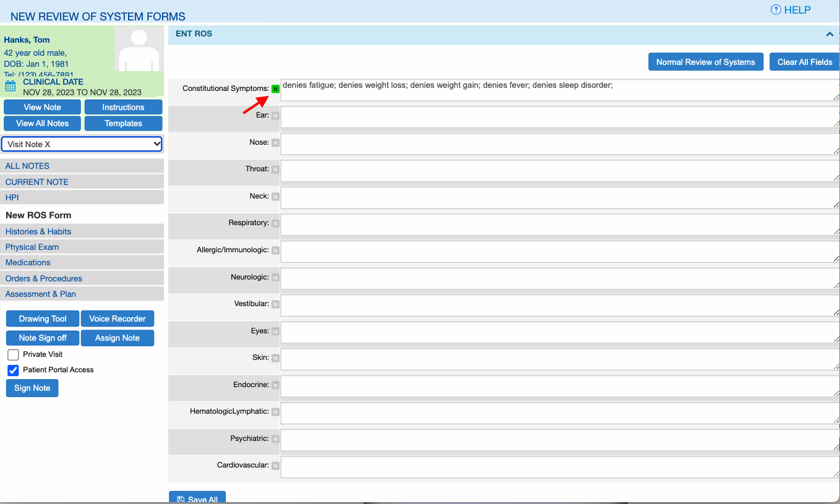The height and width of the screenshot is (504, 840).
Task: Go to Assessment & Plan section
Action: [41, 294]
